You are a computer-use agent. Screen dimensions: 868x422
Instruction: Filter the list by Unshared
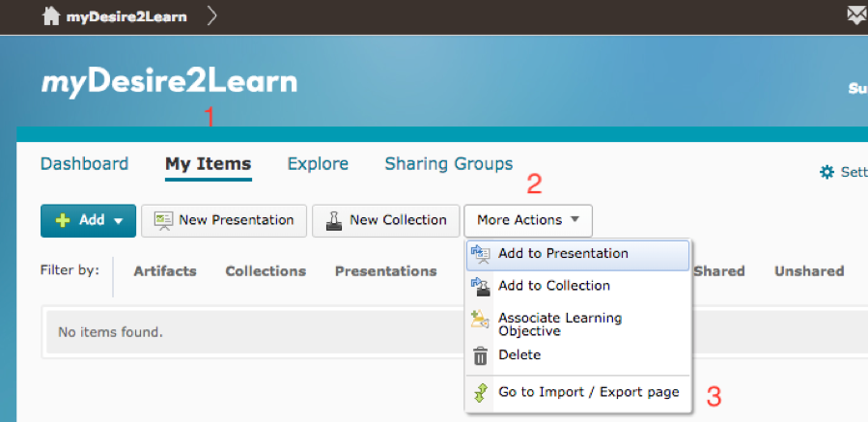(x=808, y=271)
